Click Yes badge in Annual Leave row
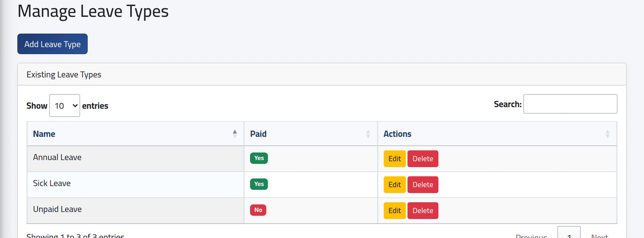The width and height of the screenshot is (644, 238). 259,158
